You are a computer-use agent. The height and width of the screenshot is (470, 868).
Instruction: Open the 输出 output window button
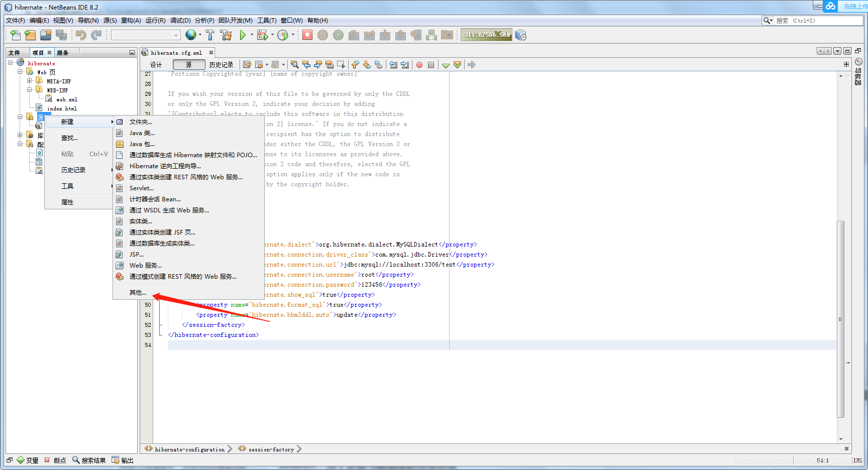[123, 460]
